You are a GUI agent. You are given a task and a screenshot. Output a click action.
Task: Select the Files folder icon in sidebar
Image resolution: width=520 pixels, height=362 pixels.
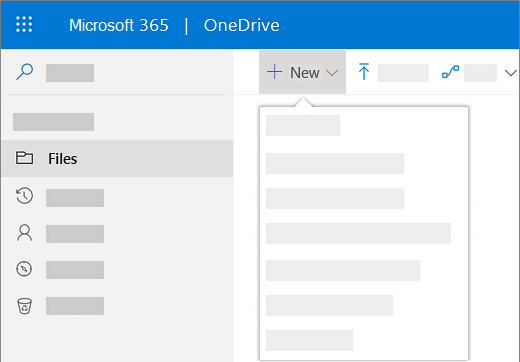point(24,158)
